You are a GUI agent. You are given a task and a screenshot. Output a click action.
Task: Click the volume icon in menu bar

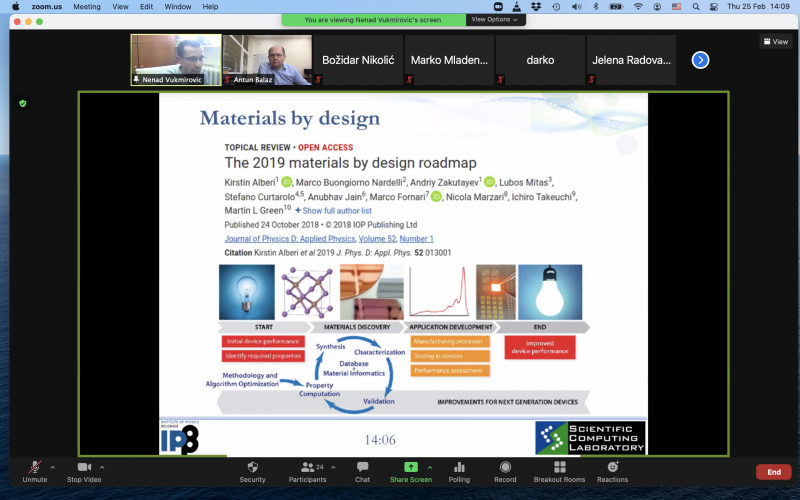pyautogui.click(x=577, y=7)
